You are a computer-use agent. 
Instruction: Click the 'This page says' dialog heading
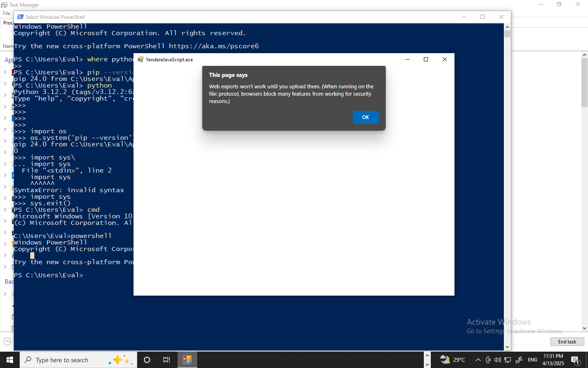228,75
